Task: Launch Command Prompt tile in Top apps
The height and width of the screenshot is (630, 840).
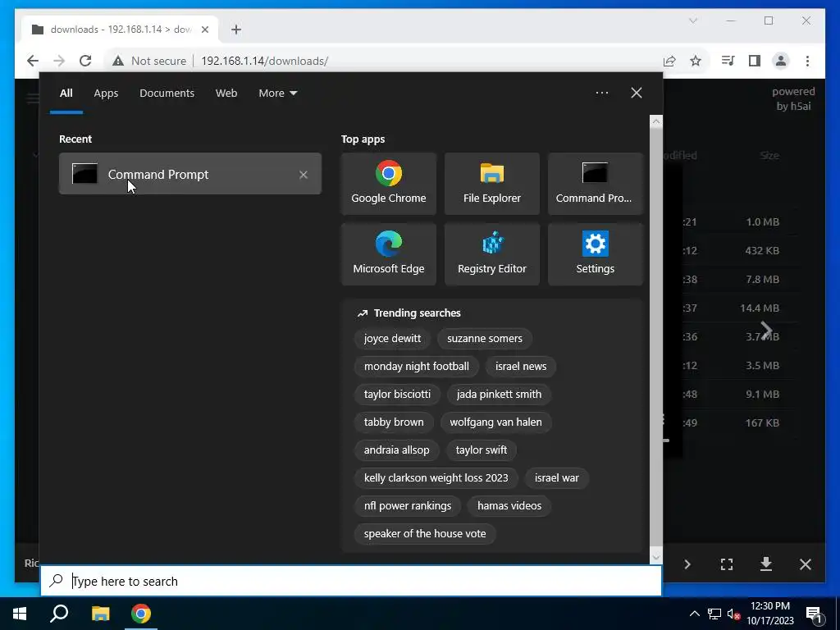Action: [595, 184]
